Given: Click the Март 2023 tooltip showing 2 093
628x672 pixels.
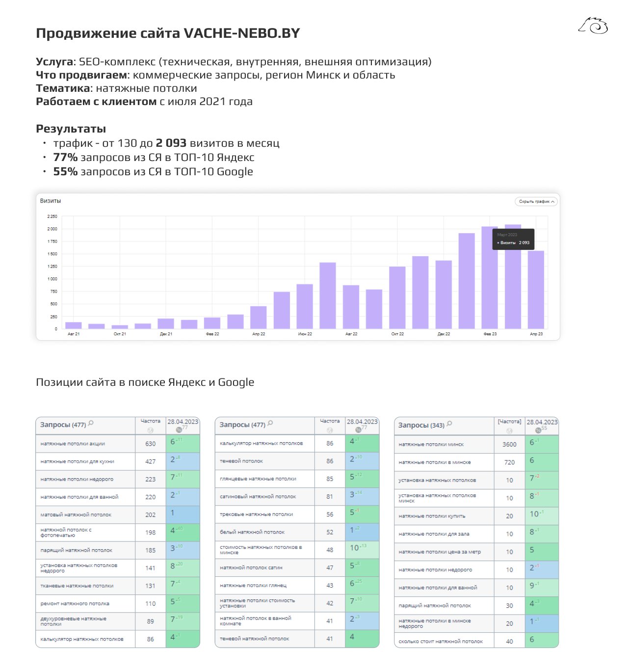Looking at the screenshot, I should click(x=513, y=239).
